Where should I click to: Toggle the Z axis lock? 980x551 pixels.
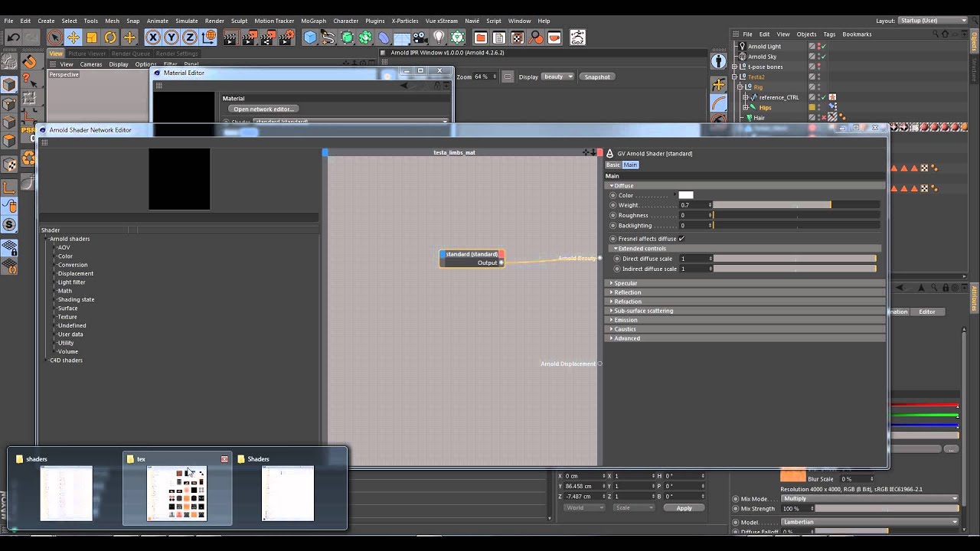tap(190, 37)
